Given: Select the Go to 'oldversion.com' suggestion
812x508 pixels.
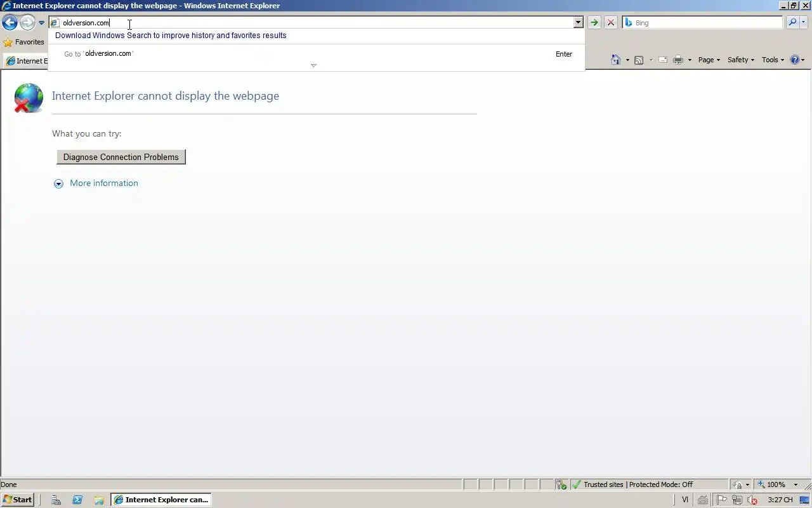Looking at the screenshot, I should [316, 54].
